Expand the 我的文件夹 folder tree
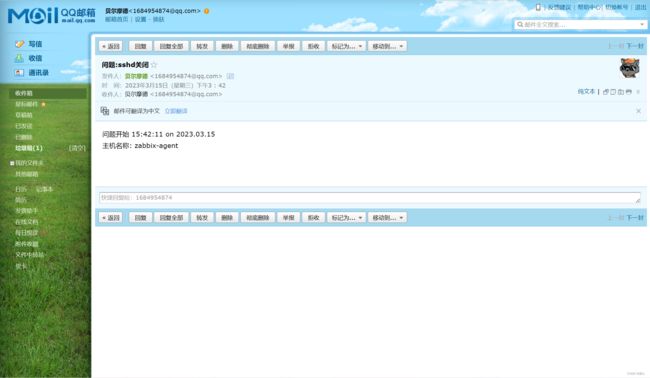Image resolution: width=650 pixels, height=378 pixels. [12, 163]
